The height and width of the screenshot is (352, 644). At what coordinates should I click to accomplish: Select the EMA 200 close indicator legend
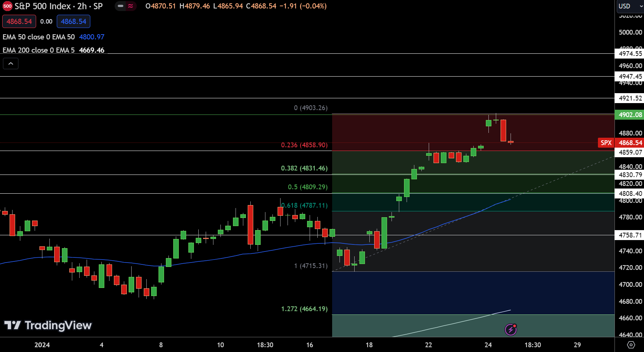(39, 50)
